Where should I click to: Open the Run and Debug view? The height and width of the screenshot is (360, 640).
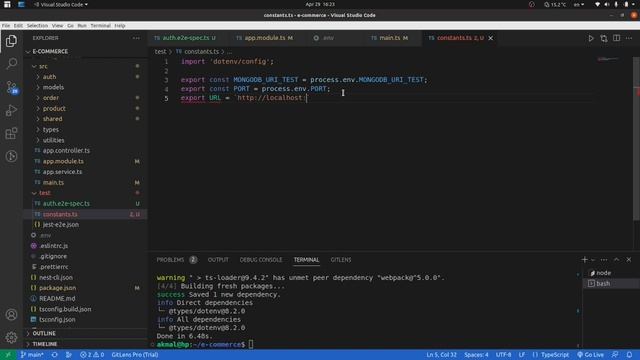[11, 110]
